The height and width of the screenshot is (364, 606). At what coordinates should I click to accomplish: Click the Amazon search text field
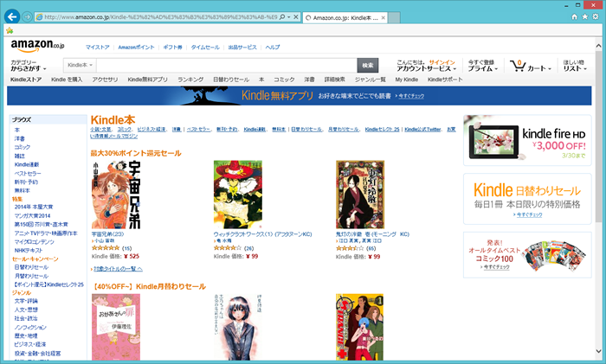tap(227, 65)
